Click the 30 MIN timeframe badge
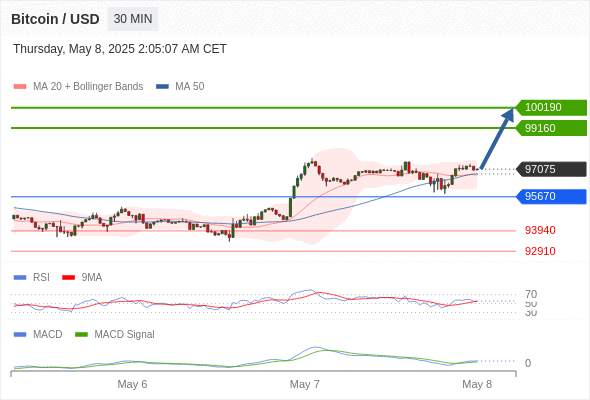 click(133, 19)
